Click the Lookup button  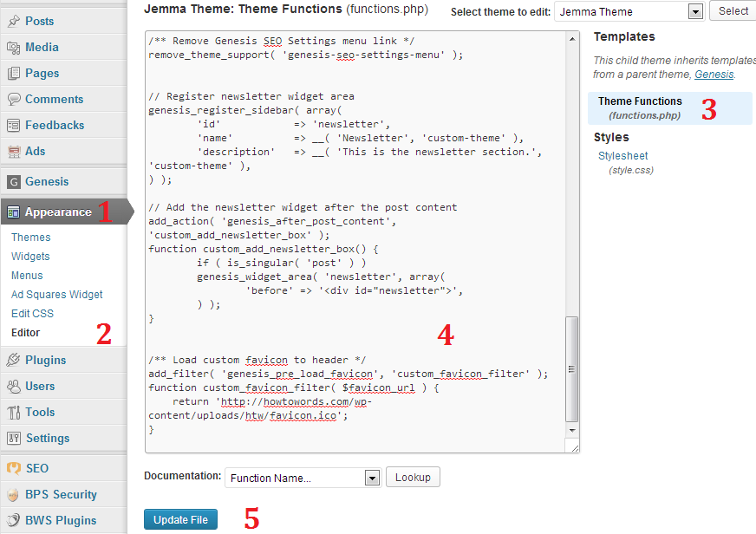pos(413,477)
